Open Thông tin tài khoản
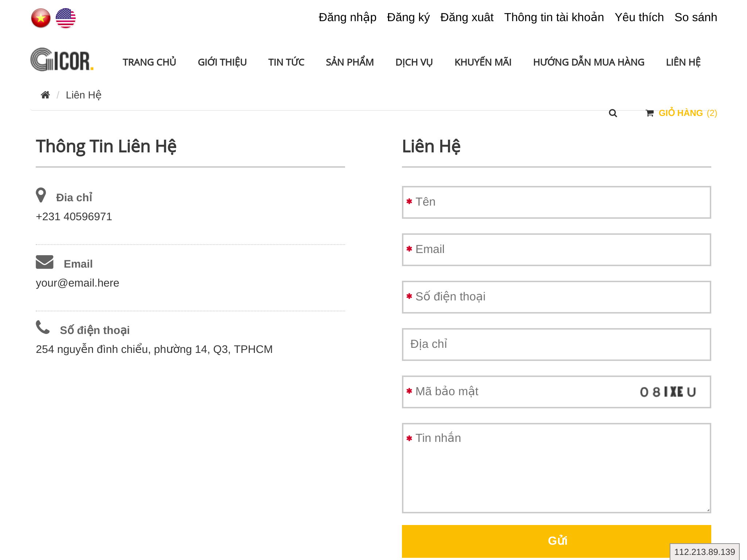The image size is (747, 560). [x=554, y=17]
